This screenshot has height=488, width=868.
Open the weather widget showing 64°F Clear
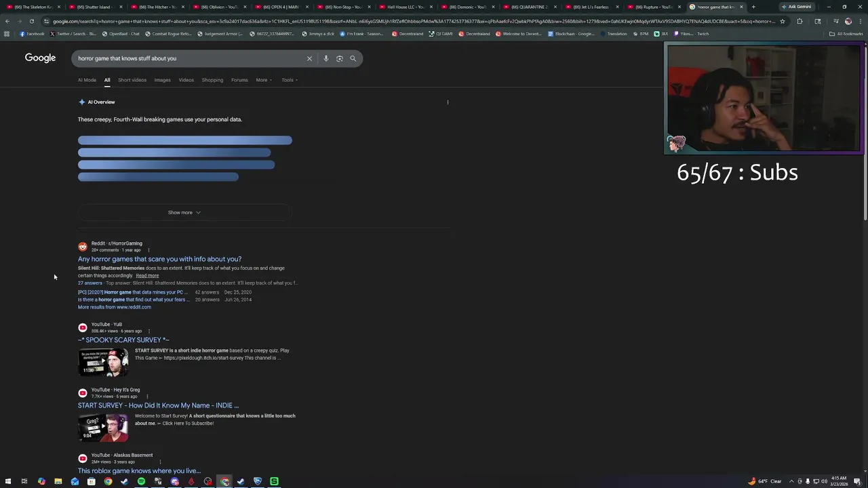(765, 481)
